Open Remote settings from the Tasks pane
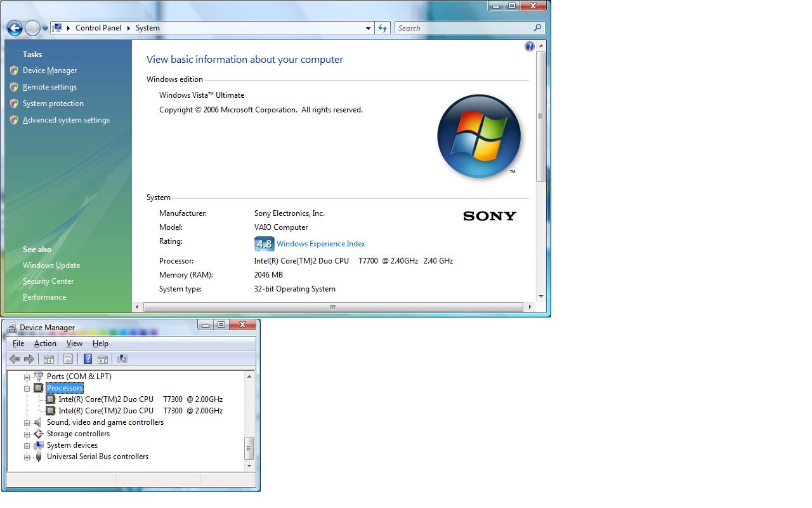Viewport: 812px width, 508px height. tap(49, 87)
